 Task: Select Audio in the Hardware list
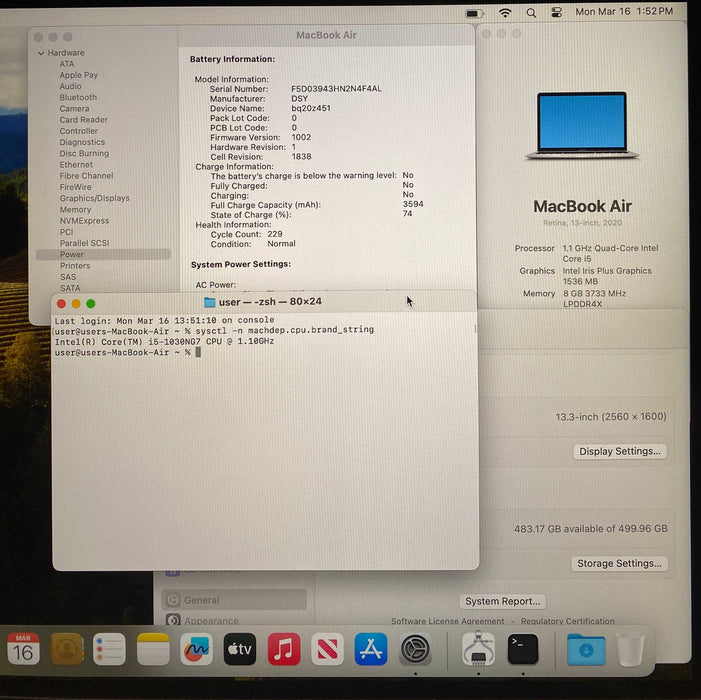coord(71,86)
